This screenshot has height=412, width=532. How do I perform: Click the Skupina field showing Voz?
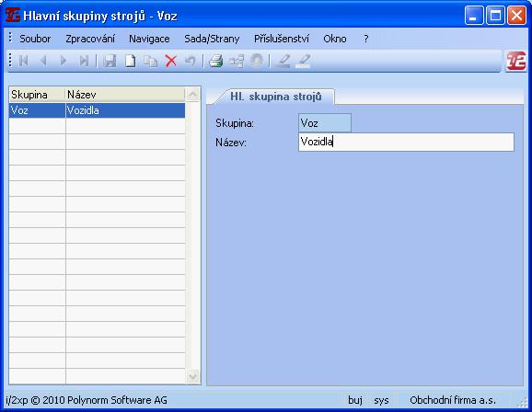pyautogui.click(x=325, y=122)
